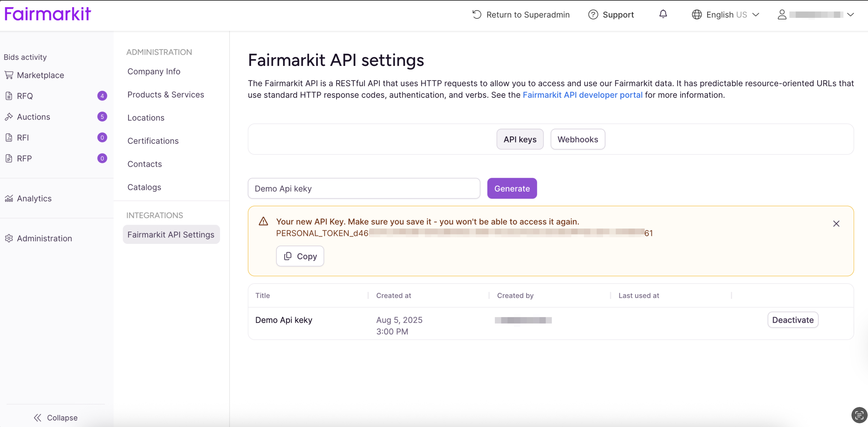Click the double-chevron Collapse icon
This screenshot has height=427, width=868.
(37, 418)
